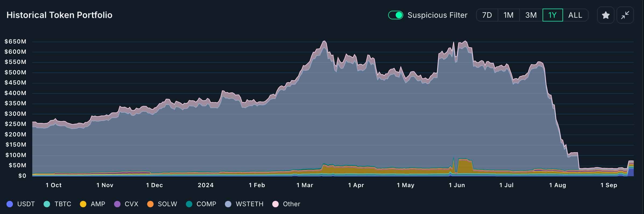Select the 1Y time range

[x=553, y=15]
